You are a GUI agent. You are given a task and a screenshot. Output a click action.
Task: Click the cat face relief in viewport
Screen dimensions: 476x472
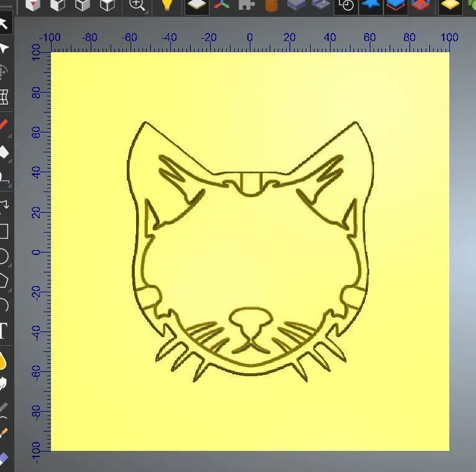point(250,251)
